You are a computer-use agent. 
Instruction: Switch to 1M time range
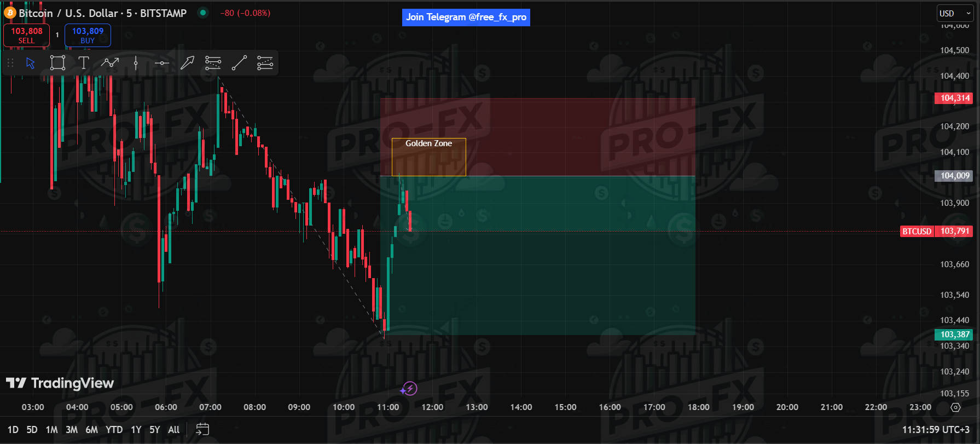tap(52, 430)
